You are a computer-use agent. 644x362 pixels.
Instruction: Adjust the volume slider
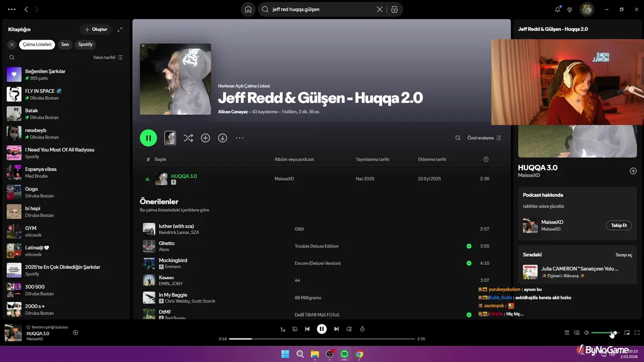click(605, 333)
